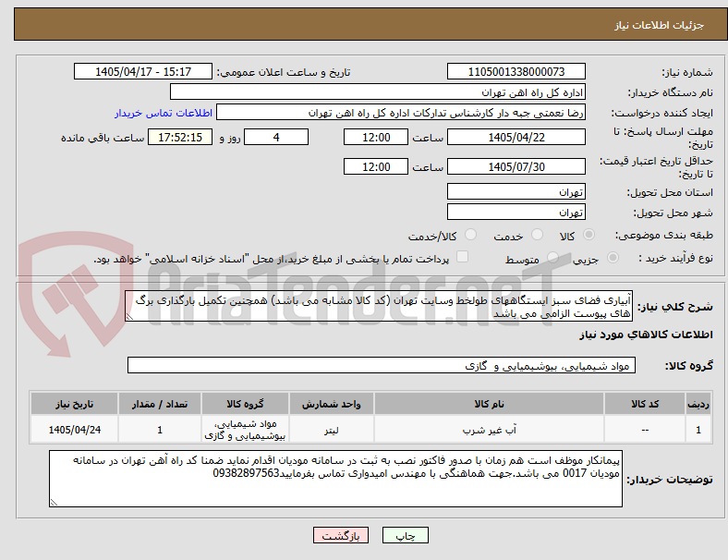The height and width of the screenshot is (560, 728).
Task: Click the تاریخ نیاز column header
Action: [x=74, y=404]
